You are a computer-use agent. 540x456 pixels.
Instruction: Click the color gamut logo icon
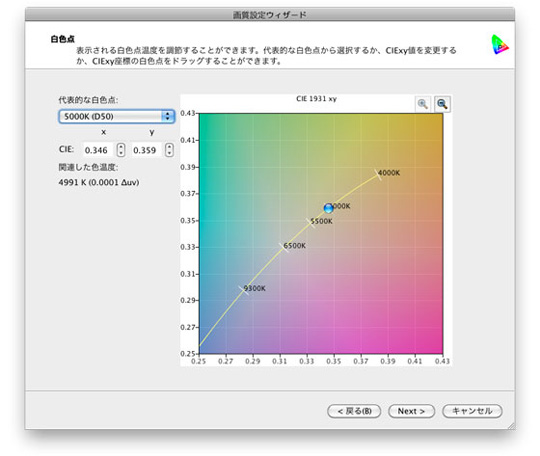coord(500,45)
